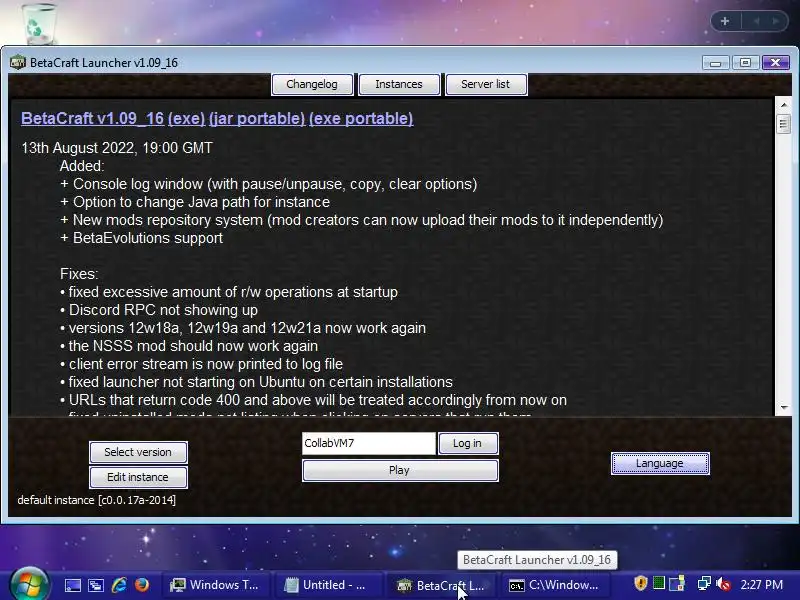
Task: Click the tray icon left of the network icon
Action: [x=677, y=584]
